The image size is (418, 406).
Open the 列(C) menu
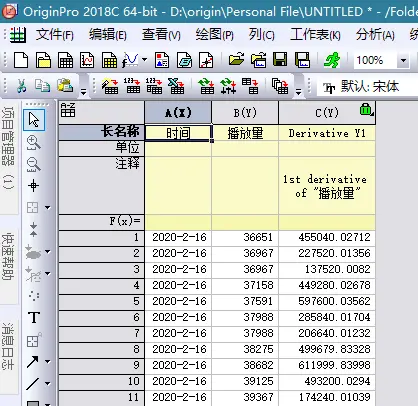[261, 34]
